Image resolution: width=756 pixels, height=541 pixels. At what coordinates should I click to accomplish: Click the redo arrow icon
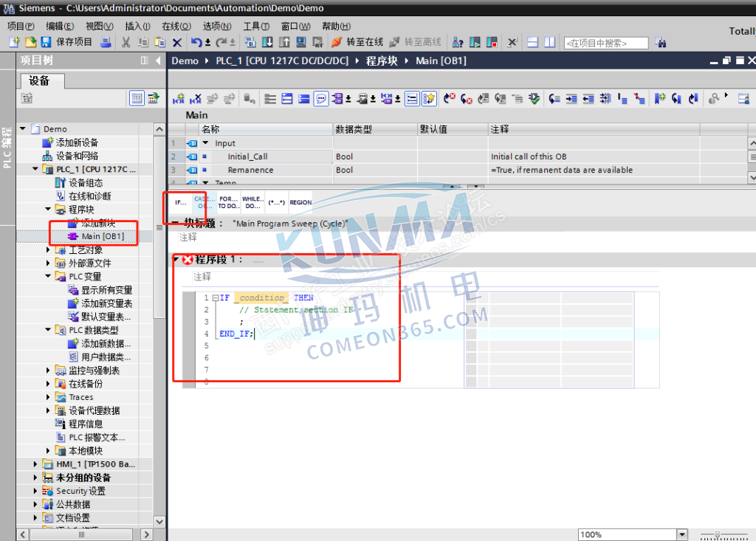(x=221, y=42)
